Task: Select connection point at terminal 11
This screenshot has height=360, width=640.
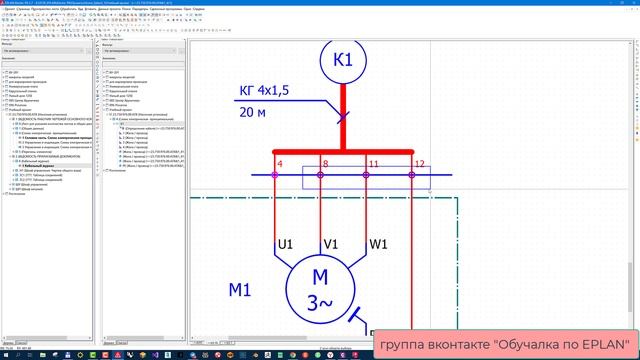Action: point(366,175)
